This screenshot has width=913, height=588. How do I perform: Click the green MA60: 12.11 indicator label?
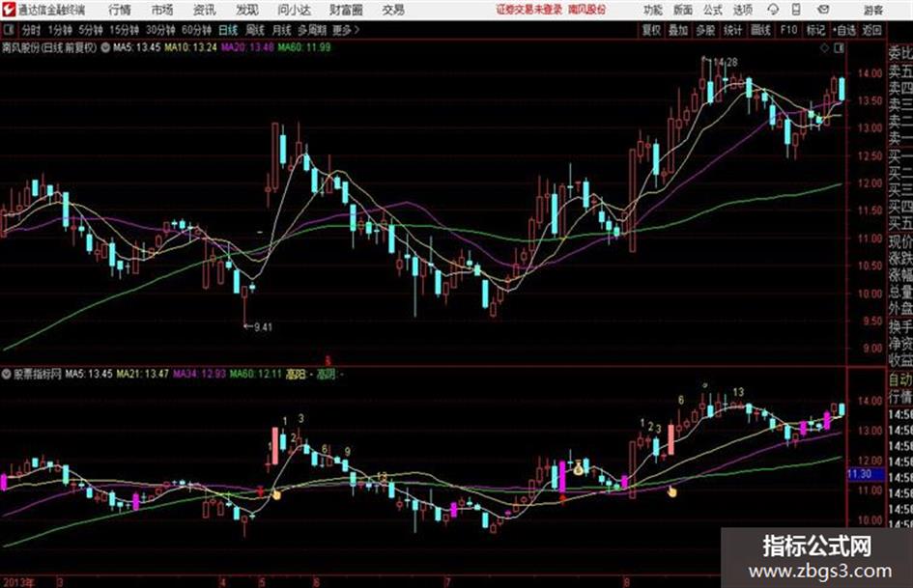tap(256, 374)
